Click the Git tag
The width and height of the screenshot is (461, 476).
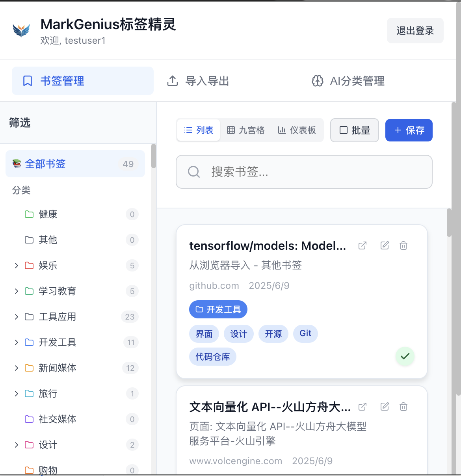(x=305, y=334)
